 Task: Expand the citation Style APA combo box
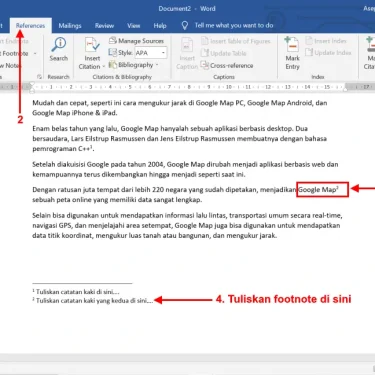[163, 53]
